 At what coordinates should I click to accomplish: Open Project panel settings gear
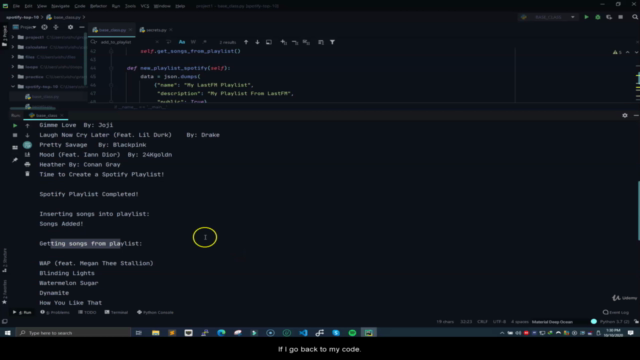pyautogui.click(x=70, y=27)
